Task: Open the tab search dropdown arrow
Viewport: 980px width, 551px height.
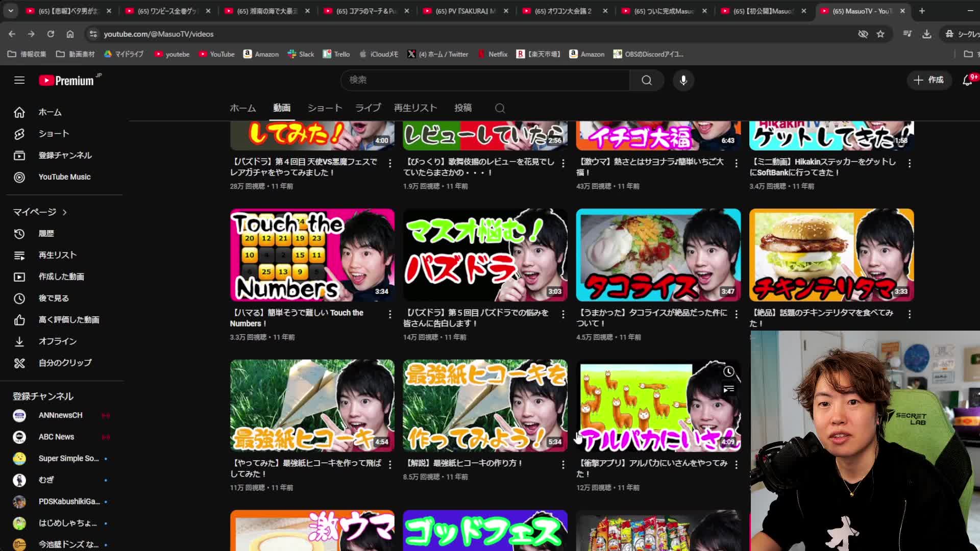Action: pyautogui.click(x=11, y=11)
